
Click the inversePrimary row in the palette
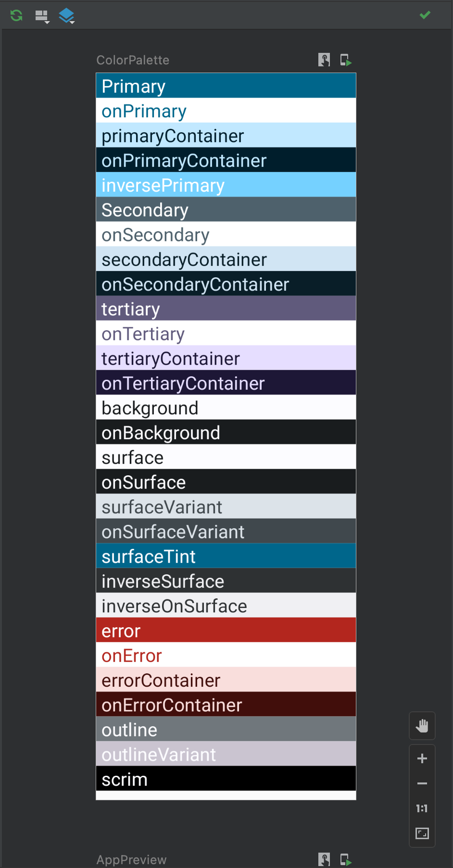click(226, 185)
